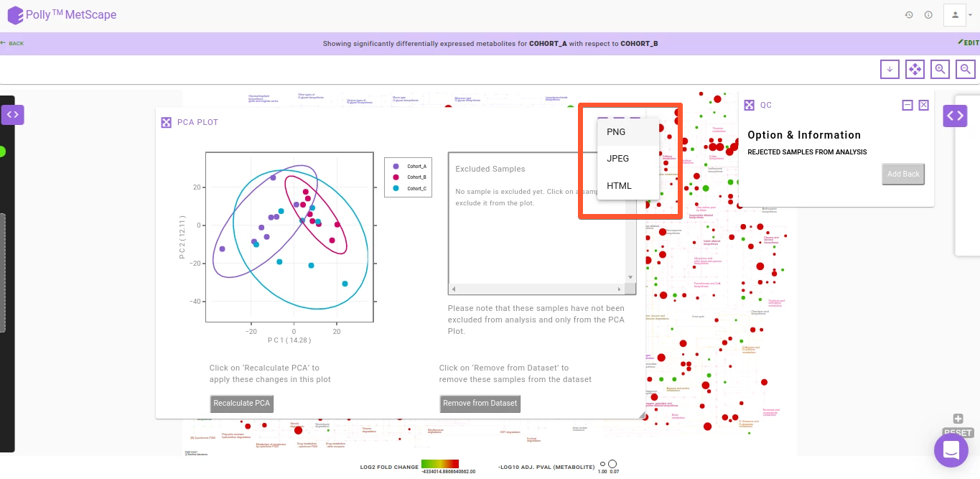Click the Option & Information heading
Viewport: 980px width, 479px height.
[x=804, y=135]
